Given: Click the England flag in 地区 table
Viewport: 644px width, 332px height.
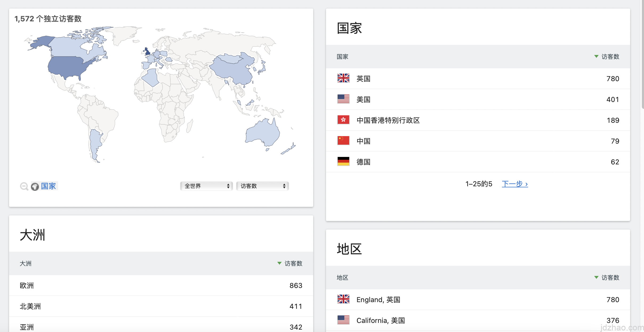Looking at the screenshot, I should coord(343,299).
